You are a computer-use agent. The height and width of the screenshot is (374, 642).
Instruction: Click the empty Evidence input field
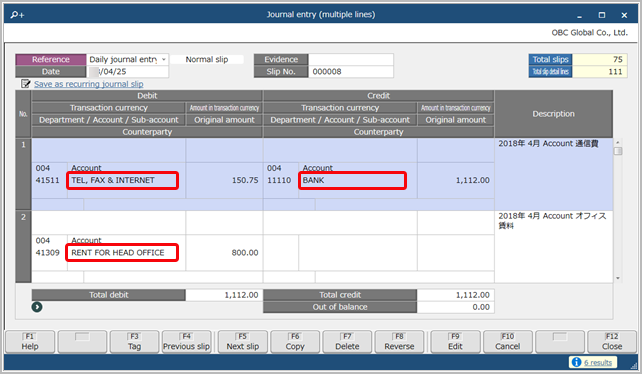coord(351,59)
